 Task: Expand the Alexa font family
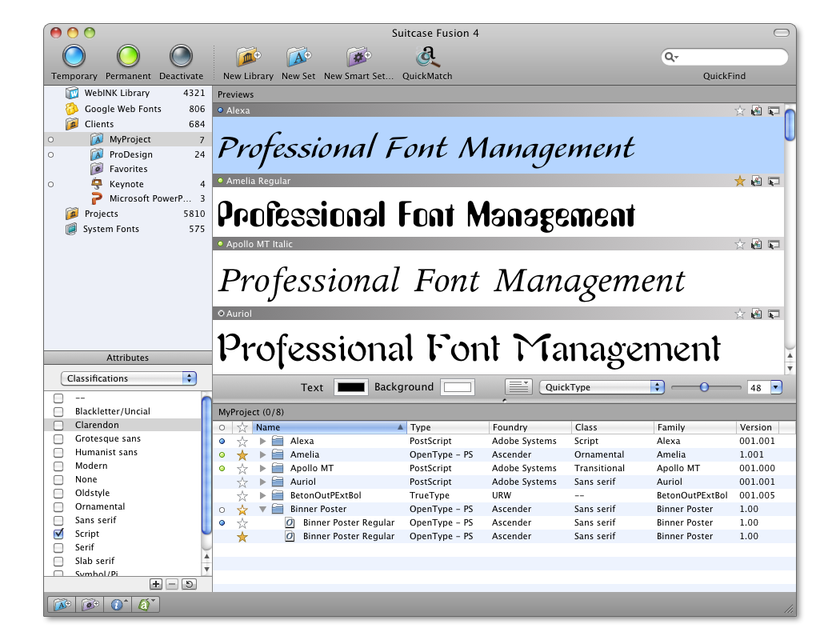[x=262, y=442]
